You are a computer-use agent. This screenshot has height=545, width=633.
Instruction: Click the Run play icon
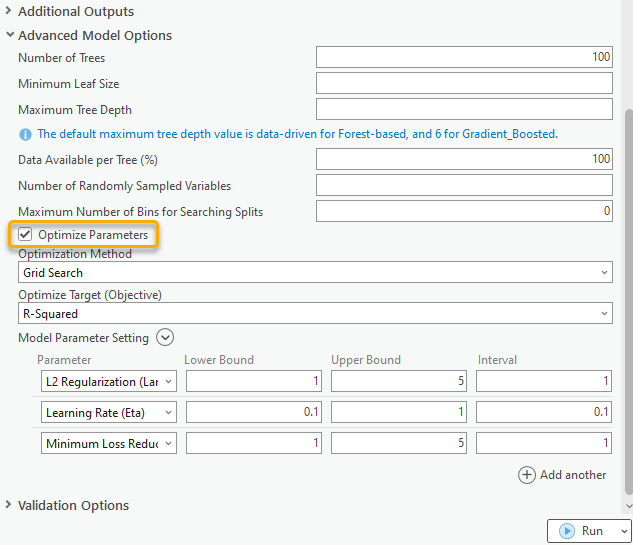(x=566, y=531)
